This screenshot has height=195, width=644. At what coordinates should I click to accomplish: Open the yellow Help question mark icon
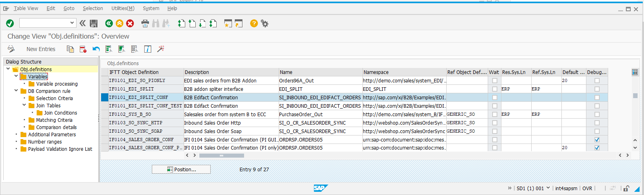254,23
